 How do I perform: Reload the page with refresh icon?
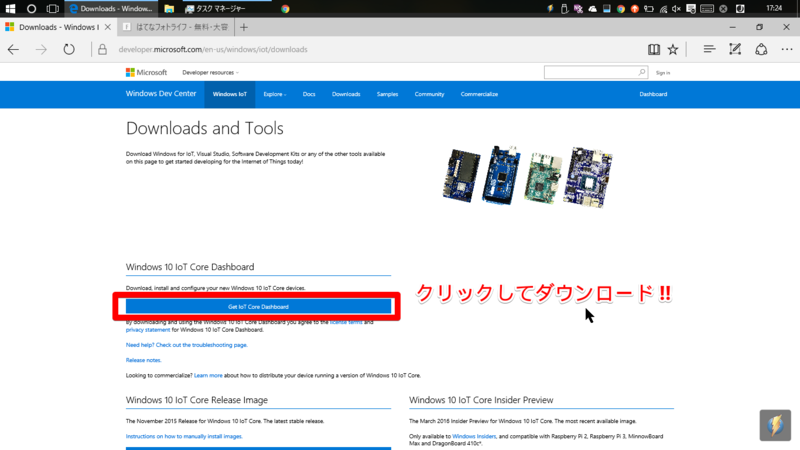click(69, 49)
